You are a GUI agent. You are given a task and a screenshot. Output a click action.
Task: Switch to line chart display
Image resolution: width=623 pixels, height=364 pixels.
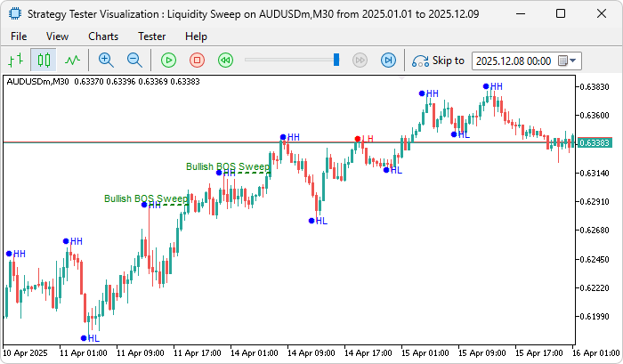(x=72, y=60)
